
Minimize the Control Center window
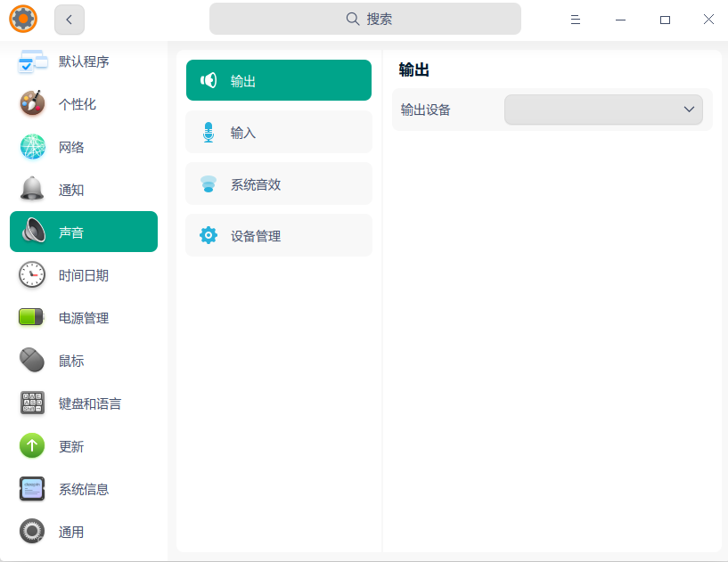coord(620,20)
